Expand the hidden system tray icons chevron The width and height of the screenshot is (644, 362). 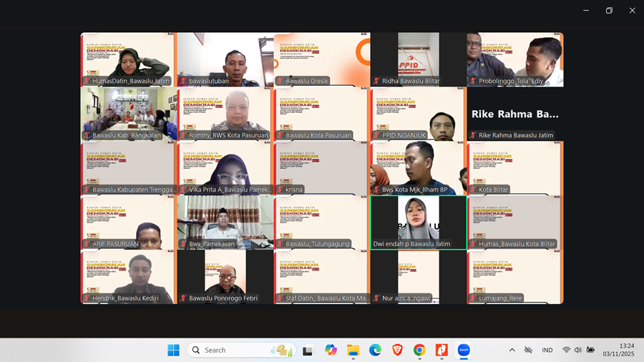(x=512, y=350)
